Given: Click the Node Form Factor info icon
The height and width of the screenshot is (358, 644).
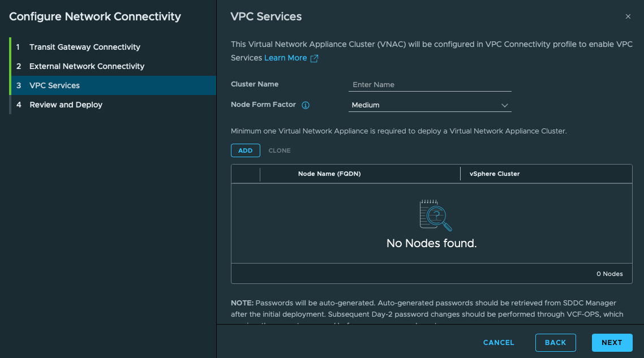Looking at the screenshot, I should pyautogui.click(x=305, y=105).
